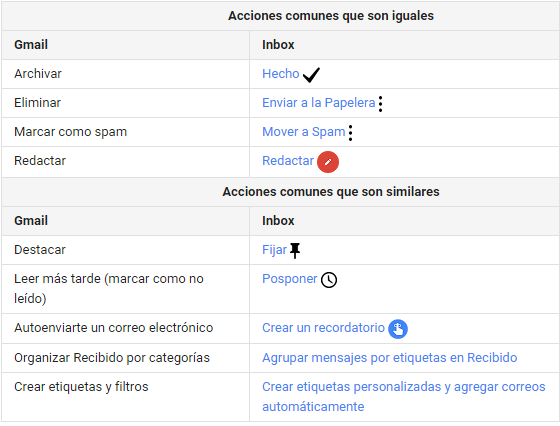Open Agrupar mensajes por etiquetas en Recibido link

click(x=390, y=358)
